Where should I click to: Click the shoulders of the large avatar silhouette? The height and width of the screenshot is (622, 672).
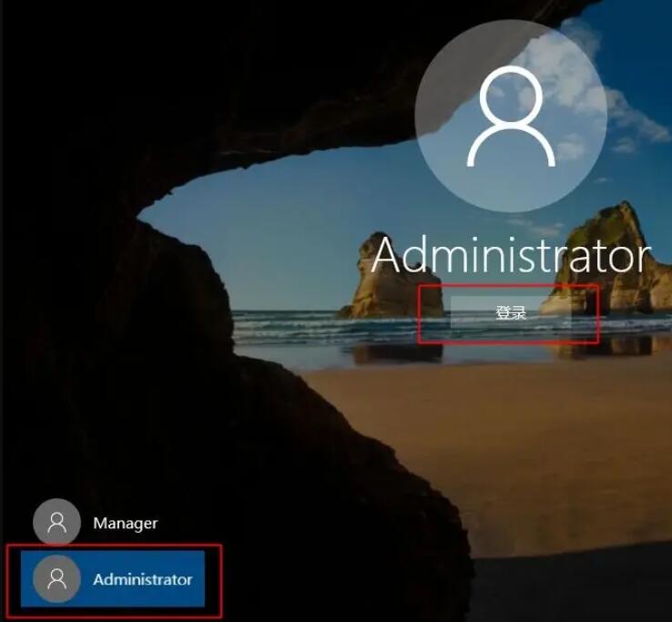click(510, 148)
